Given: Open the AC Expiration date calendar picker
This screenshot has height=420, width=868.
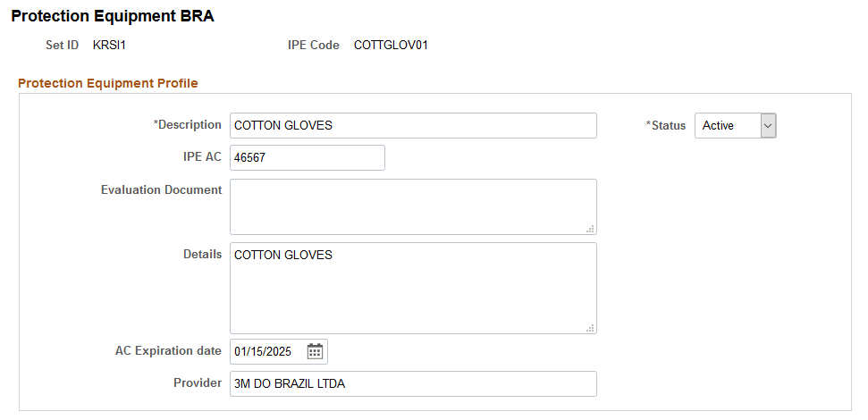Looking at the screenshot, I should pos(315,351).
